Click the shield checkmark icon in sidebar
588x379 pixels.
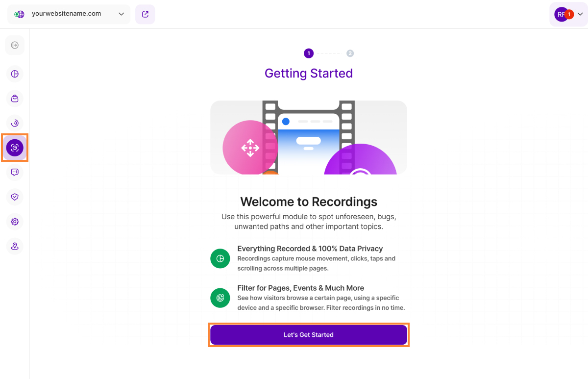(15, 197)
